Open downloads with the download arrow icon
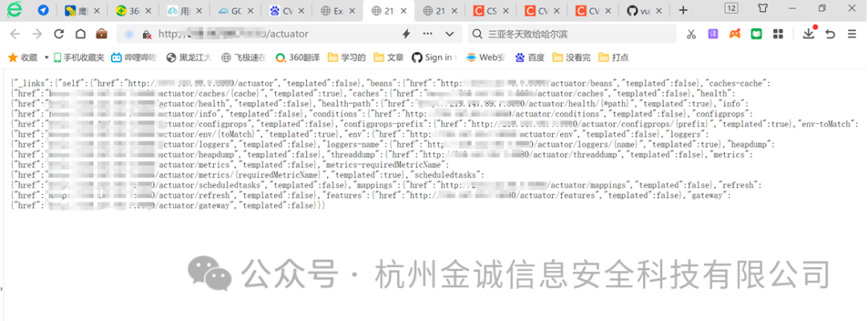The image size is (868, 321). pos(809,34)
